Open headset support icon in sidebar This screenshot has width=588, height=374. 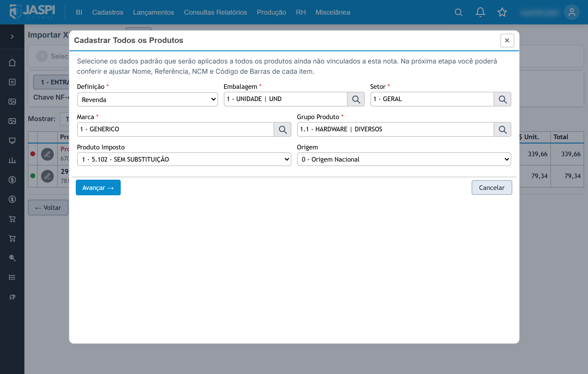click(x=12, y=297)
